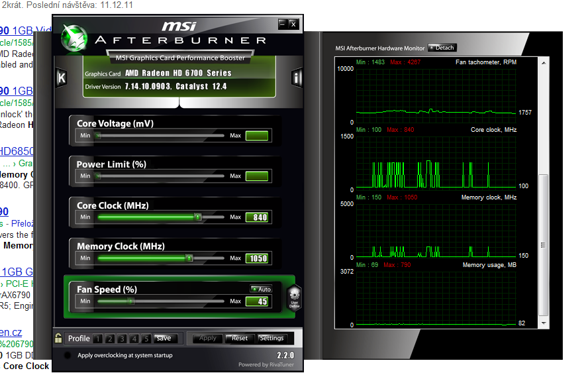Click the Apply button

pos(208,338)
